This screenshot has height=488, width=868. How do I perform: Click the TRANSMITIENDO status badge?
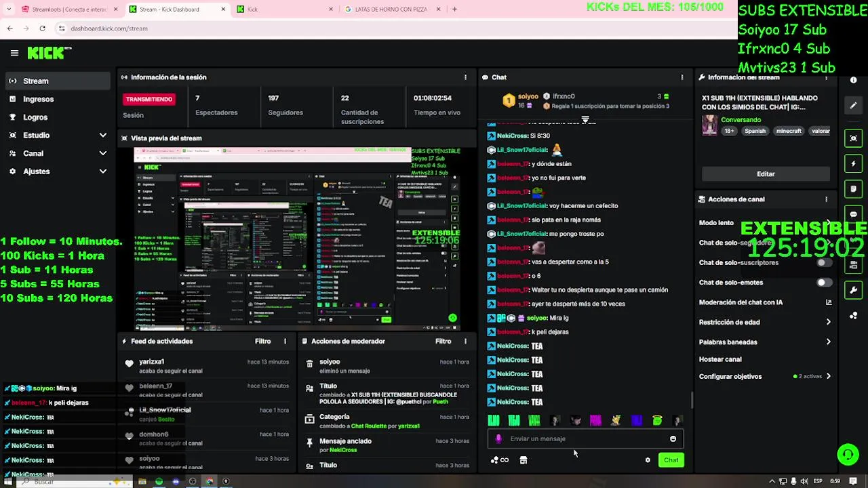[x=149, y=99]
